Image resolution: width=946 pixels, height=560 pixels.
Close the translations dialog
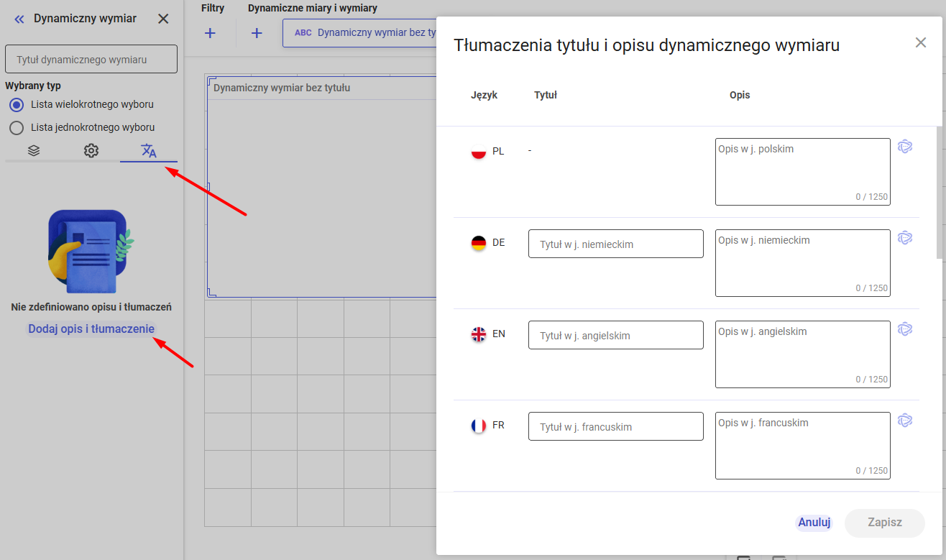point(920,42)
